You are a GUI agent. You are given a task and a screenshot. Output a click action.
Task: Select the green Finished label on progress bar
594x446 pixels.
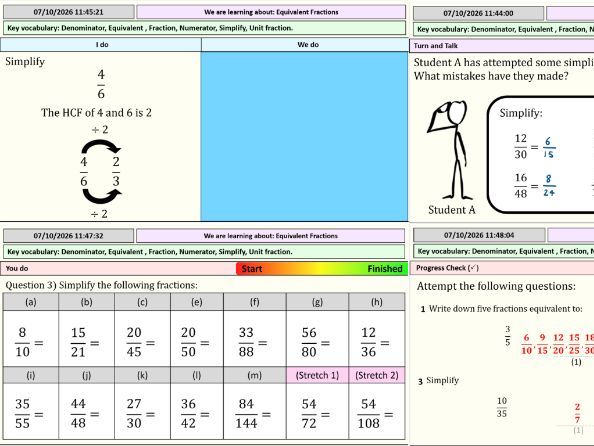(385, 269)
